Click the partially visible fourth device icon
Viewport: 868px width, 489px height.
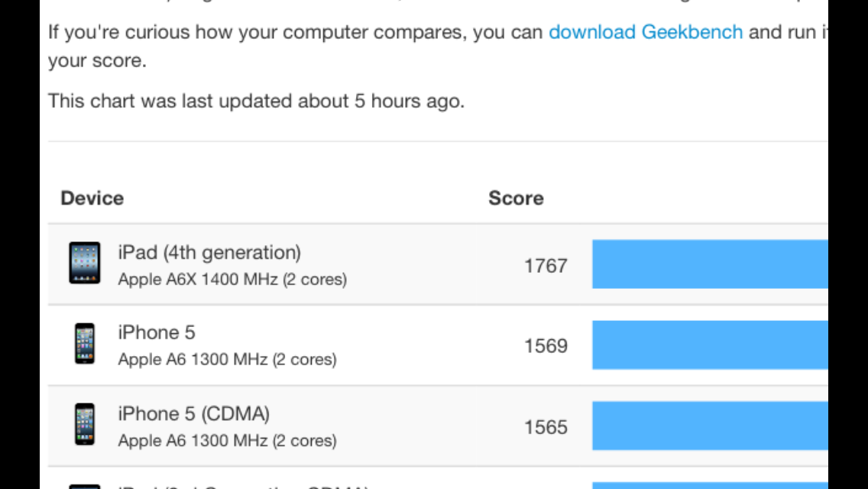85,486
